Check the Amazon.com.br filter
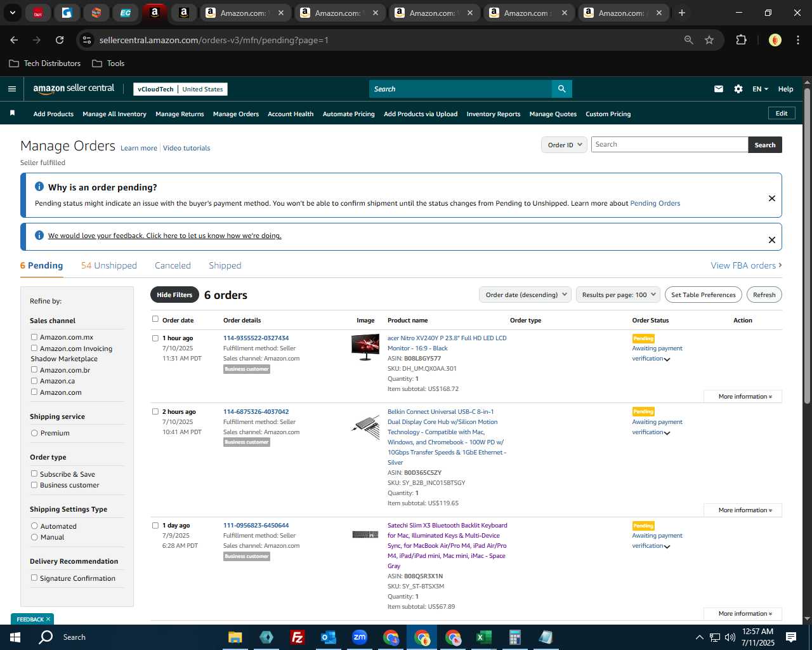 (x=34, y=369)
